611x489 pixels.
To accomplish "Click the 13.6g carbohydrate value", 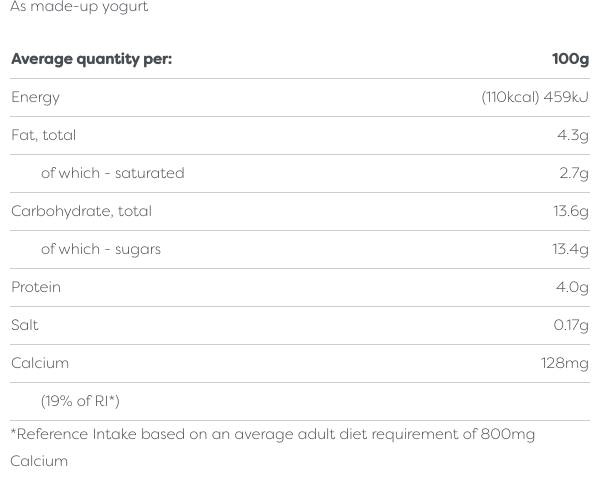I will point(570,211).
